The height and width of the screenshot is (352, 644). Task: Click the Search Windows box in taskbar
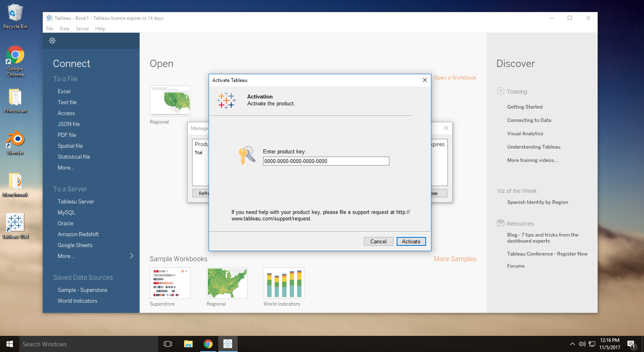89,344
